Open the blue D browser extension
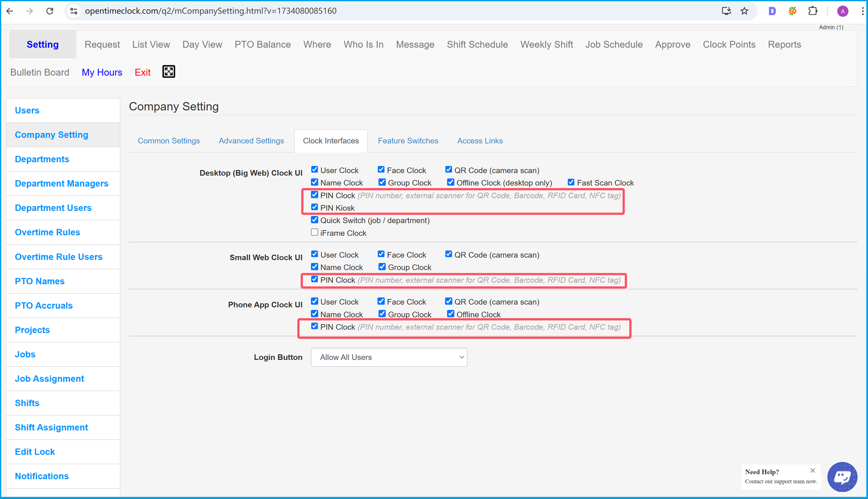868x499 pixels. pos(772,11)
